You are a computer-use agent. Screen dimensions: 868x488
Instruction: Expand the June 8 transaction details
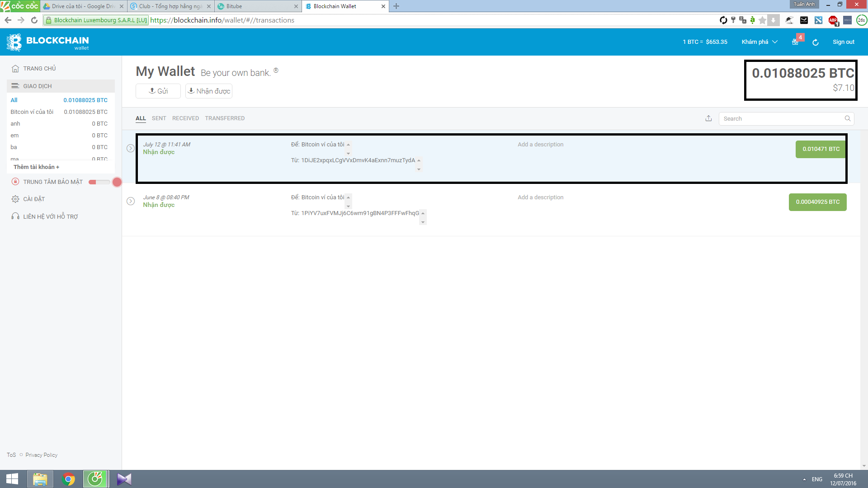click(131, 201)
